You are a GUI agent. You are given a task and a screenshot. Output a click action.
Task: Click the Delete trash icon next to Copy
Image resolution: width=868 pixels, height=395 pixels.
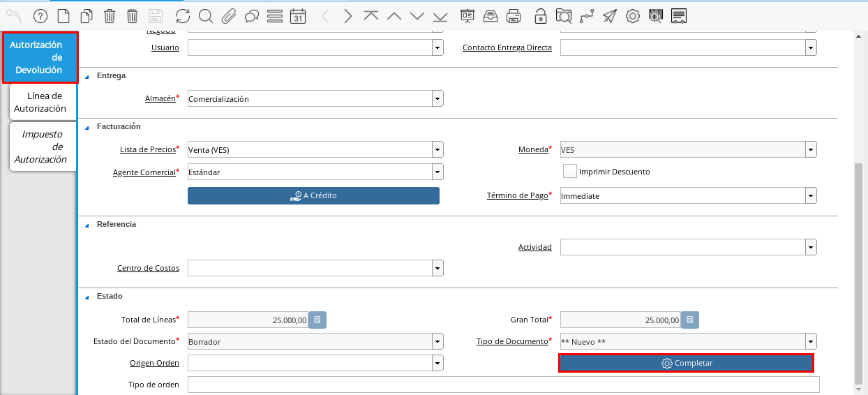(110, 15)
